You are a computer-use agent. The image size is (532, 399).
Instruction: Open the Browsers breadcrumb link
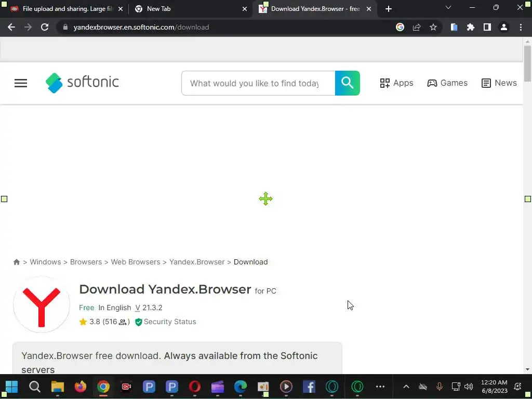86,262
